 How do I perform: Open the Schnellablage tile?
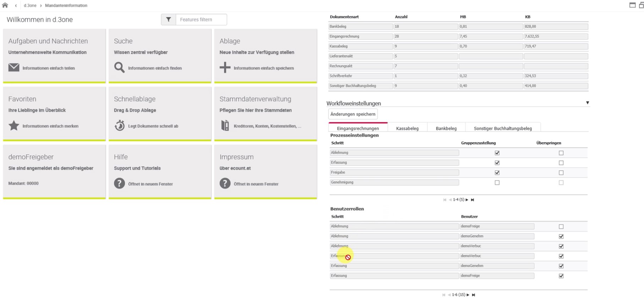160,114
